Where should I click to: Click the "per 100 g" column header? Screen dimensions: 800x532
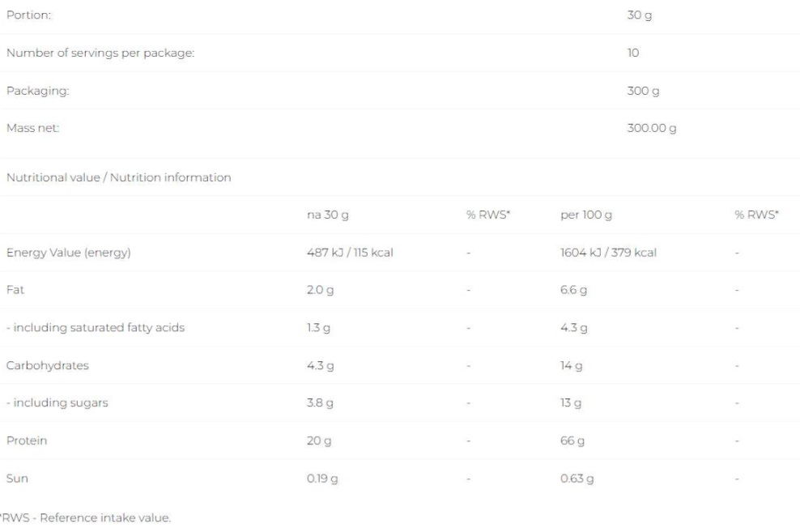tap(585, 216)
